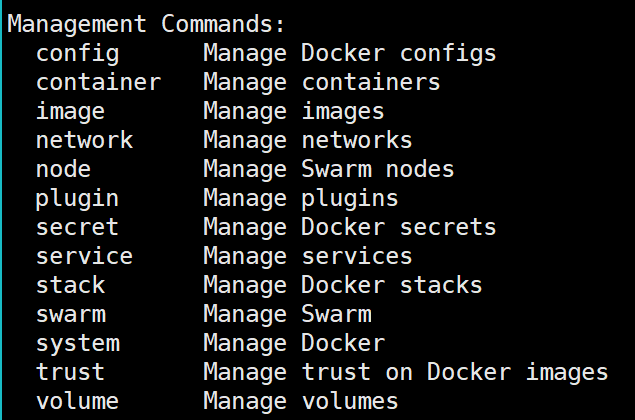Click the 'Manage Docker stacks' description

tap(342, 285)
